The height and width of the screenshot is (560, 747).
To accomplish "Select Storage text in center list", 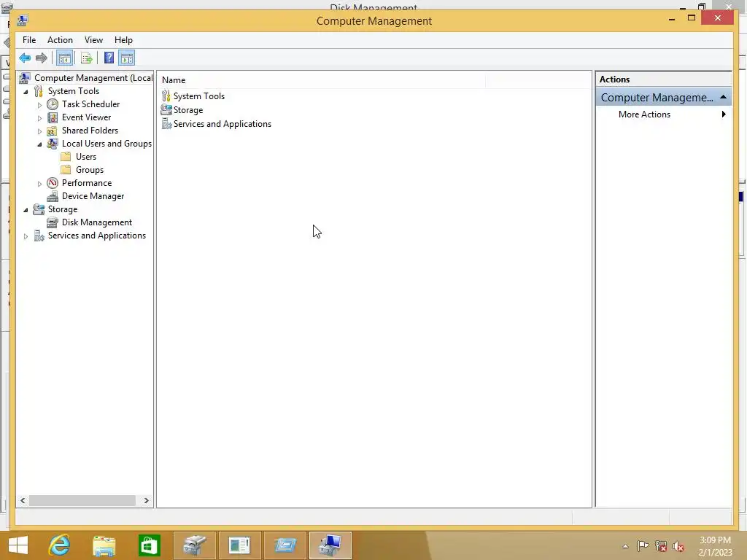I will [188, 110].
